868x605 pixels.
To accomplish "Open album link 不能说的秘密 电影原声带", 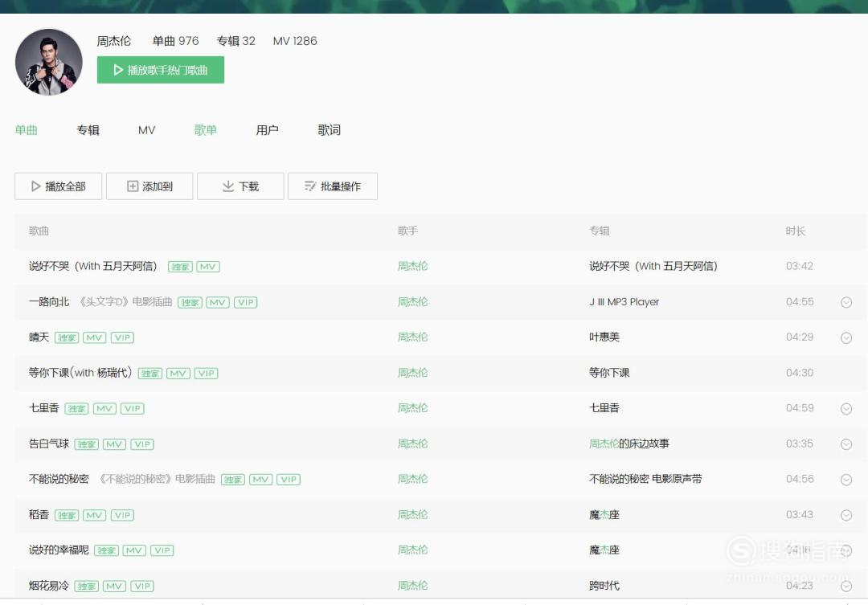I will coord(645,479).
